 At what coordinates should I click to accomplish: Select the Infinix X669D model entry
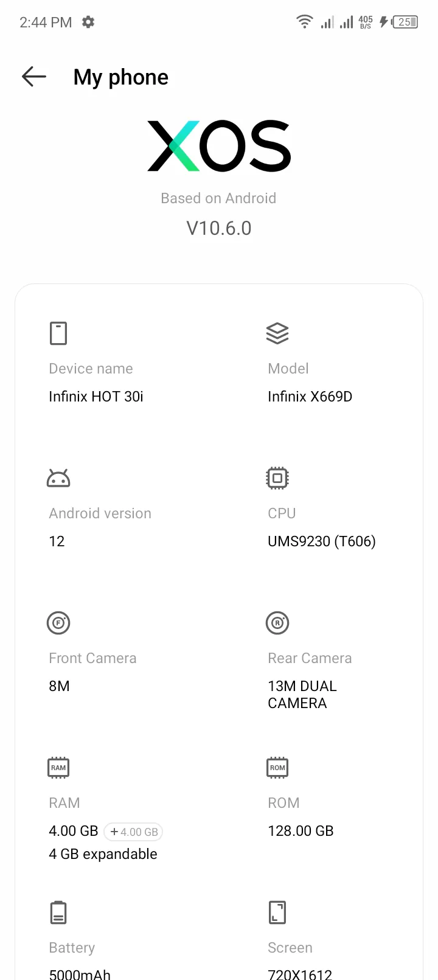(310, 397)
